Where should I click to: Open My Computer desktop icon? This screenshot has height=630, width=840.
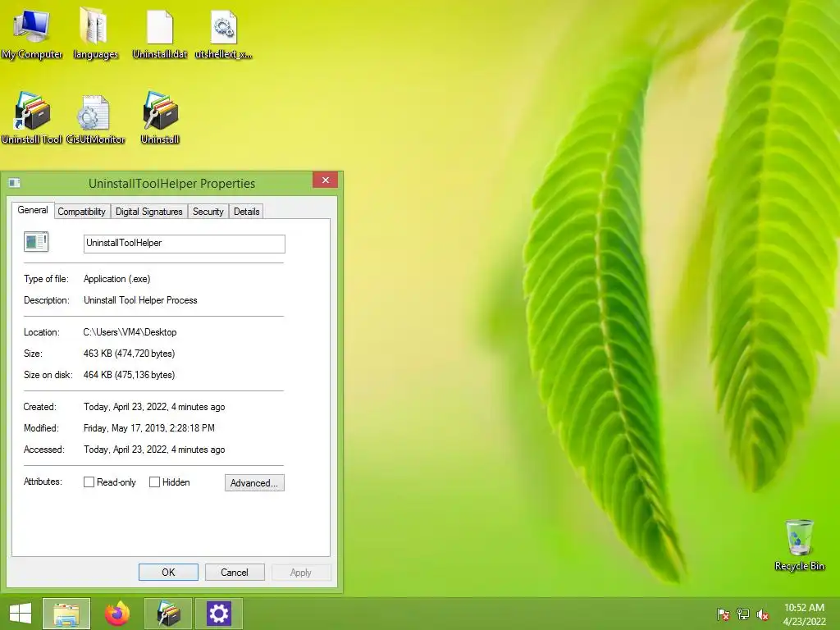[x=32, y=33]
